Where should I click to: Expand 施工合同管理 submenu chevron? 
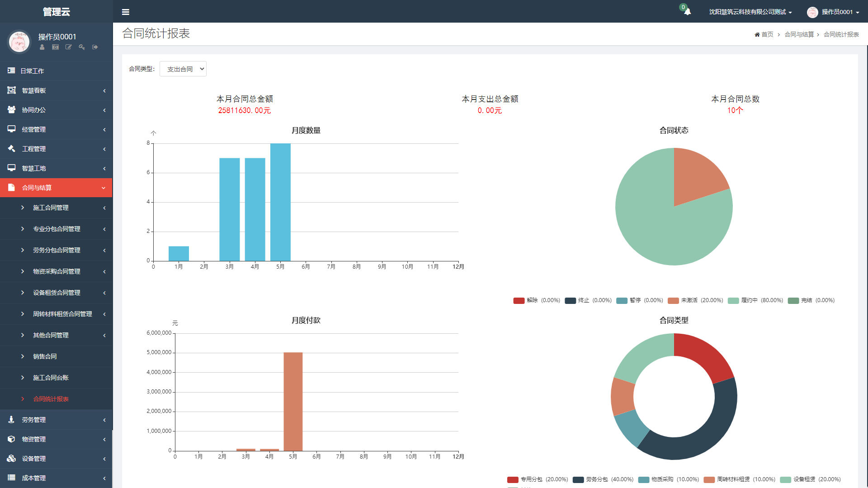(104, 208)
